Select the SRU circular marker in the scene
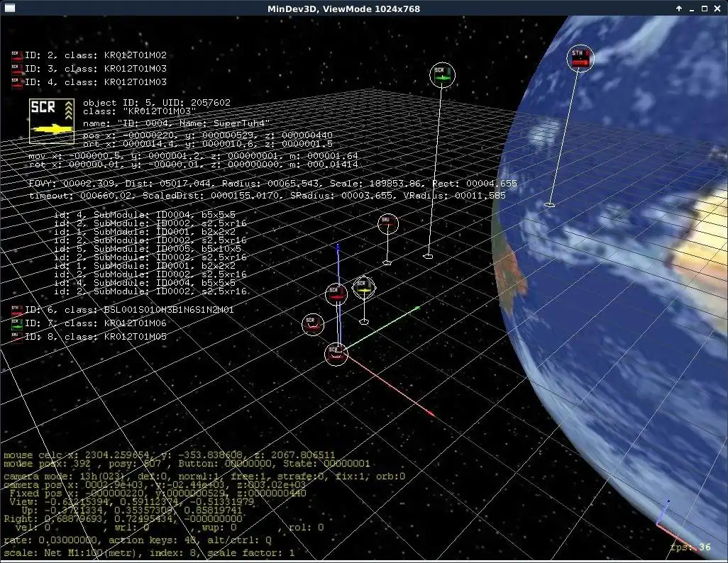 coord(387,224)
